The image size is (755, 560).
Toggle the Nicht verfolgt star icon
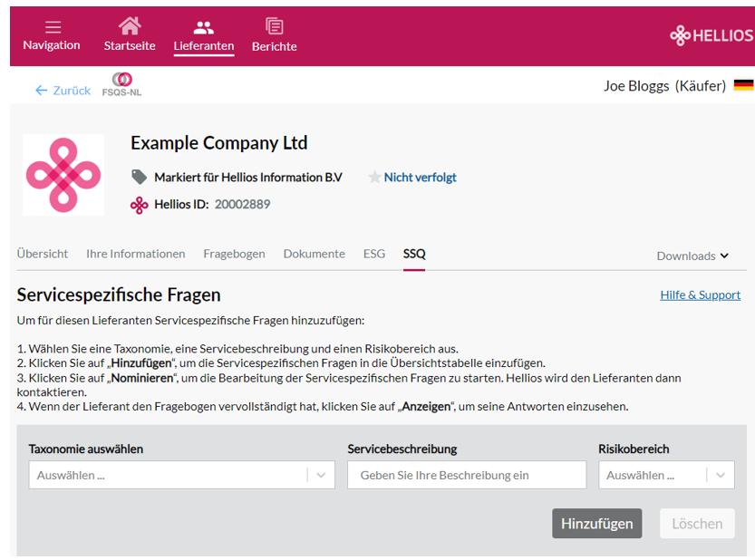pos(374,178)
